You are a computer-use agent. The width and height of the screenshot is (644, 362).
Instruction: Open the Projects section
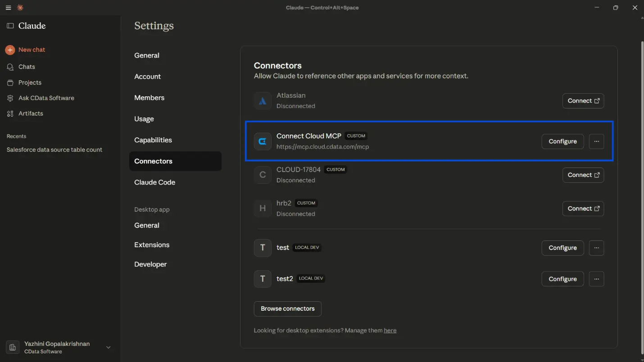click(x=29, y=82)
